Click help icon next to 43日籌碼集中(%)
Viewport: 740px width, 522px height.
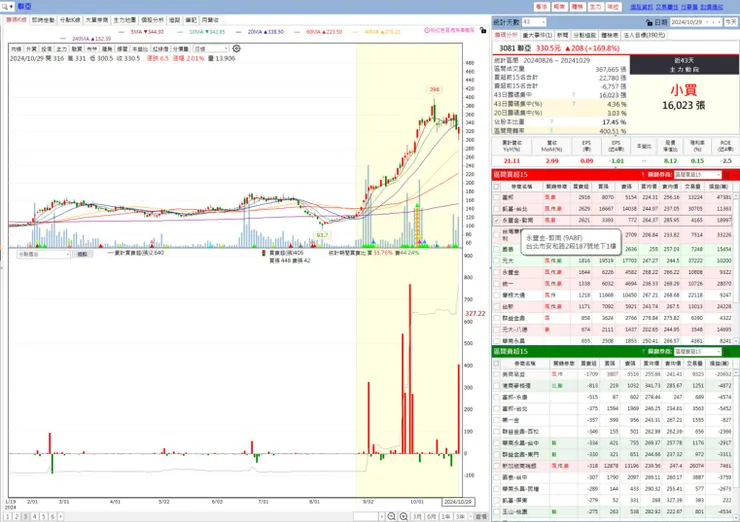pos(574,104)
